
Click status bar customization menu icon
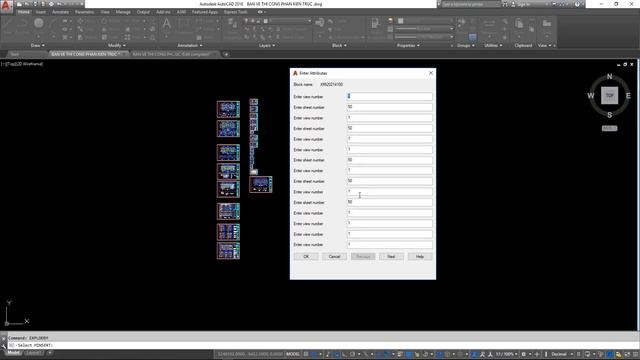coord(635,354)
